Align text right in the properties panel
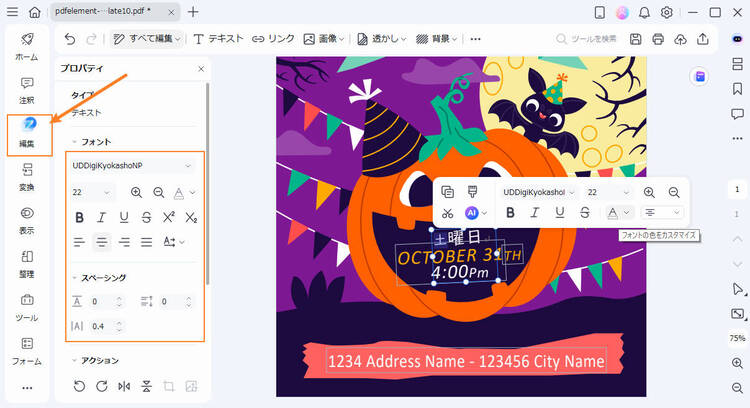 [124, 242]
